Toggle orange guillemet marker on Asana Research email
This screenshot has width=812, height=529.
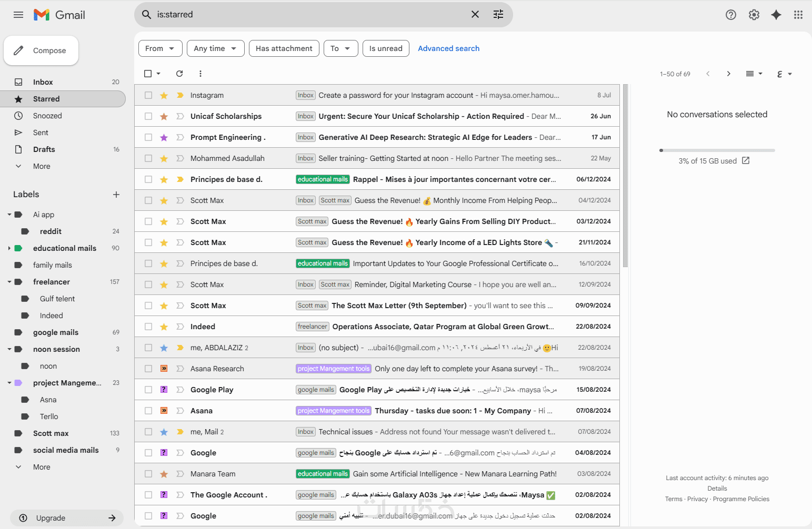(164, 369)
